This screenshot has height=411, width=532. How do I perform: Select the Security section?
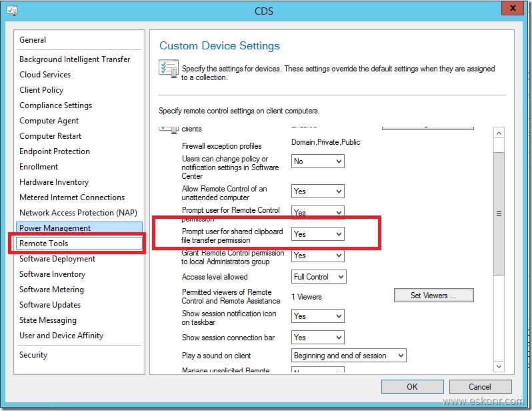pyautogui.click(x=33, y=355)
